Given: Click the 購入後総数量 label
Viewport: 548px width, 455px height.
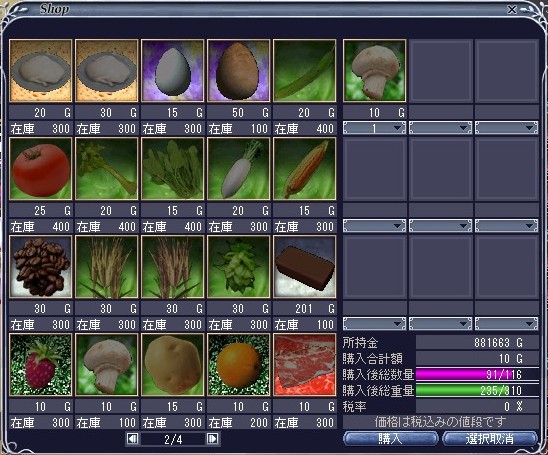Looking at the screenshot, I should [x=378, y=374].
